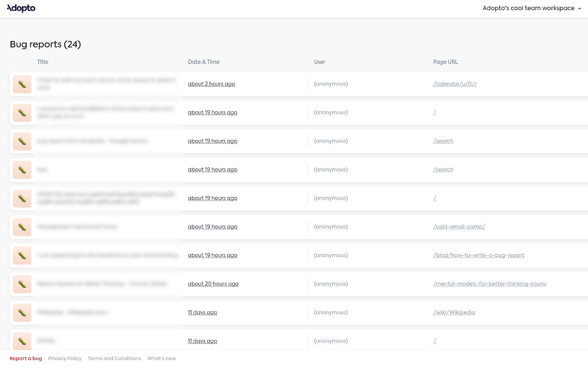Click the 'about 20 hours ago' timestamp
Screen dimensions: 588x368
click(x=213, y=283)
